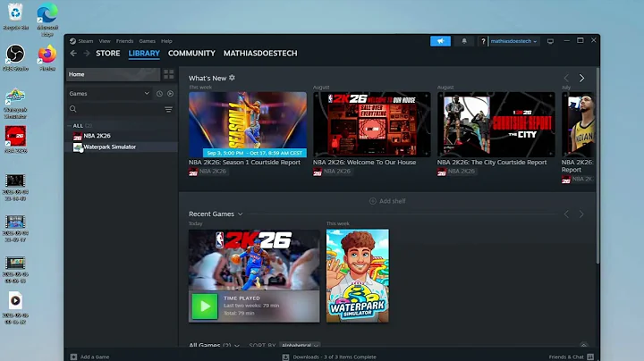
Task: Click the announcements megaphone button
Action: (440, 41)
